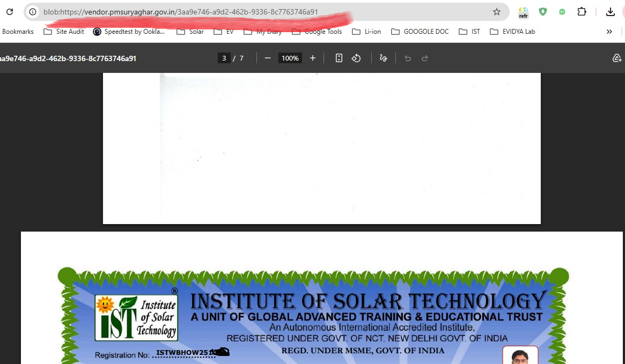Bookmark this page with the star icon
The width and height of the screenshot is (625, 364).
click(496, 12)
